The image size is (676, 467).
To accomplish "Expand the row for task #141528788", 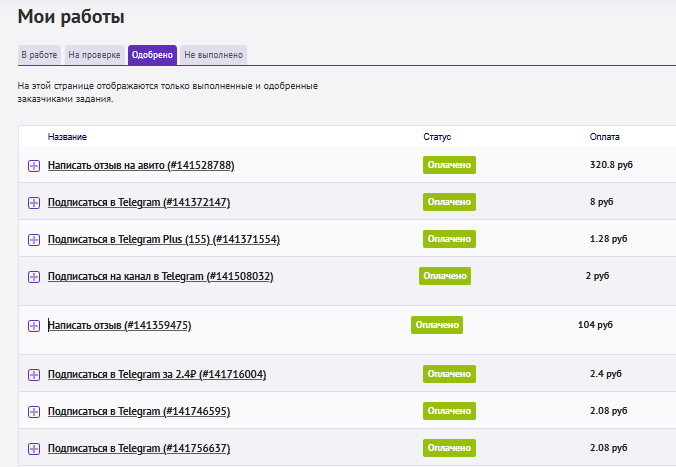I will pyautogui.click(x=34, y=166).
